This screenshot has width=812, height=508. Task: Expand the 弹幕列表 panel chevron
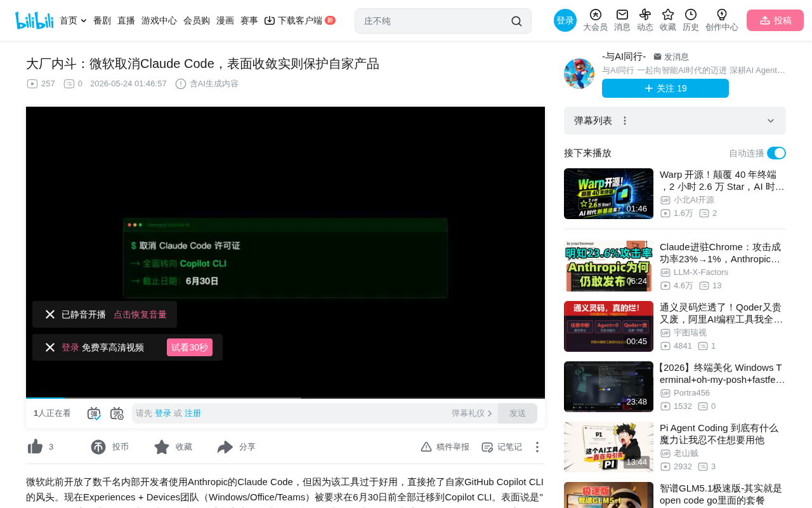click(x=771, y=121)
